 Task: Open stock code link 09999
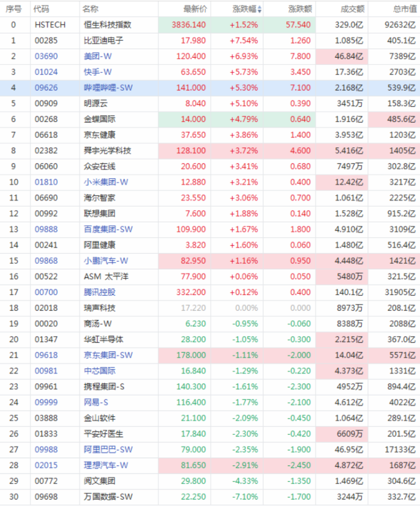click(46, 403)
